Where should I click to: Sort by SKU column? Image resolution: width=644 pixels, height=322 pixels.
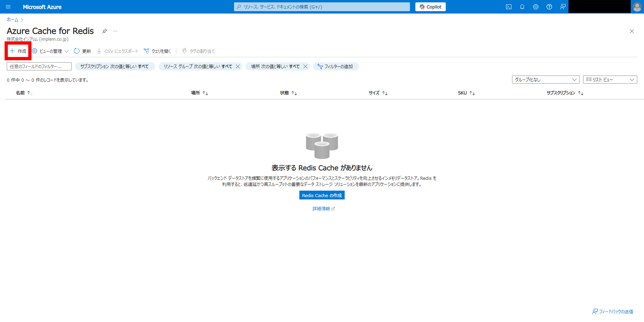click(466, 93)
